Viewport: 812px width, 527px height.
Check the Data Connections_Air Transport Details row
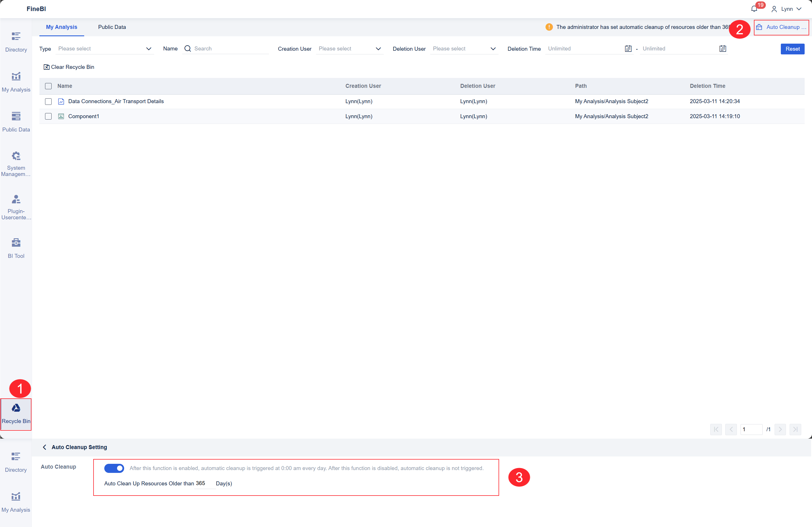[x=48, y=102]
